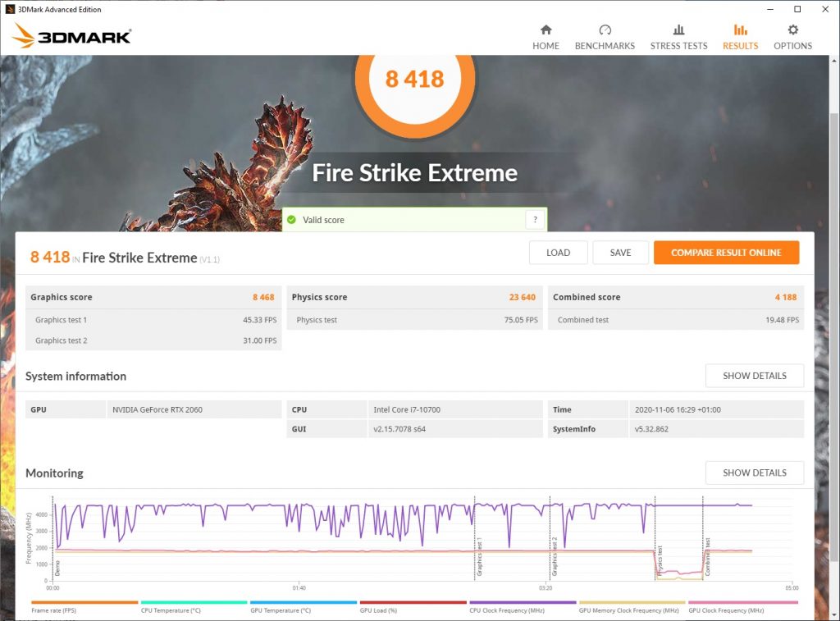Click the Options gear icon
840x621 pixels.
[x=793, y=30]
